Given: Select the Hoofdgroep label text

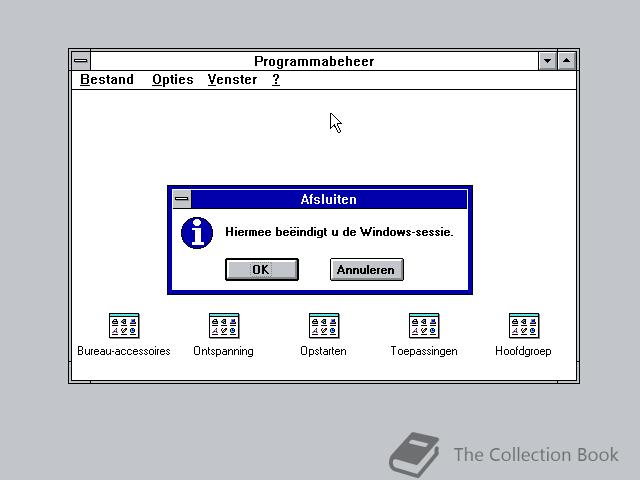Looking at the screenshot, I should coord(523,351).
